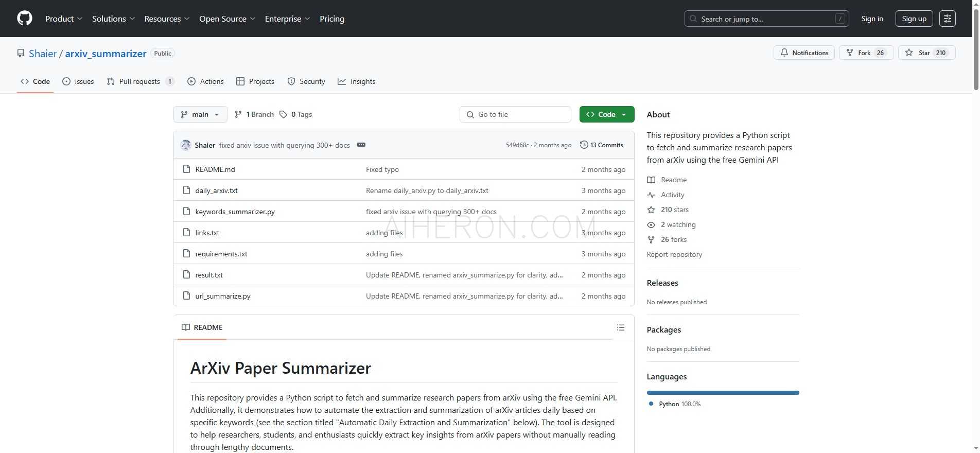
Task: Expand the green Code dropdown button
Action: pyautogui.click(x=606, y=114)
